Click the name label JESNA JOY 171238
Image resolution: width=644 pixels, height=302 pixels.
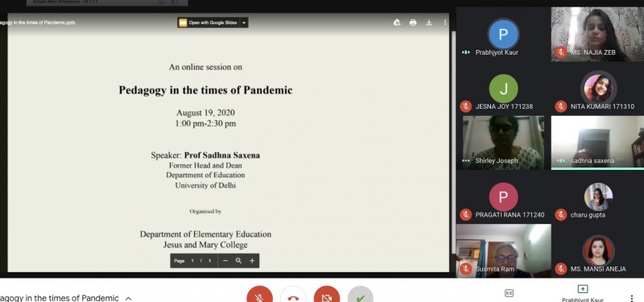[x=504, y=106]
